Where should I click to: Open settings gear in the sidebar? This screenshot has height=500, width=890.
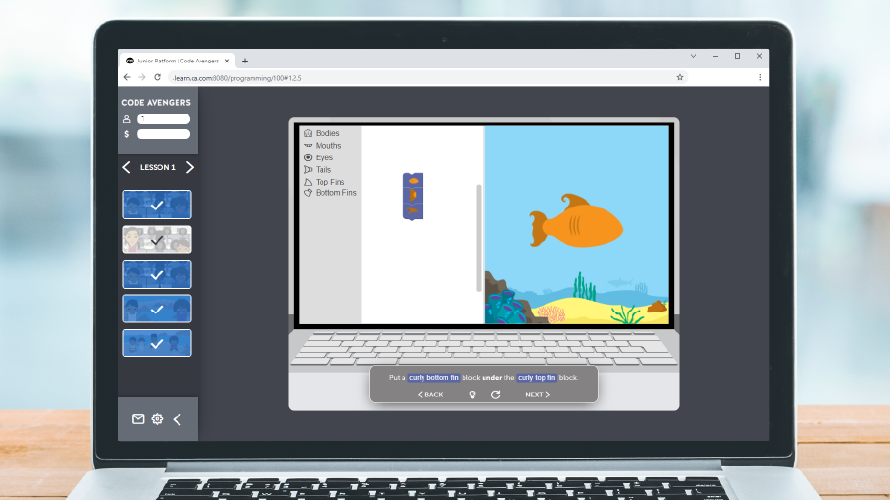click(x=157, y=419)
